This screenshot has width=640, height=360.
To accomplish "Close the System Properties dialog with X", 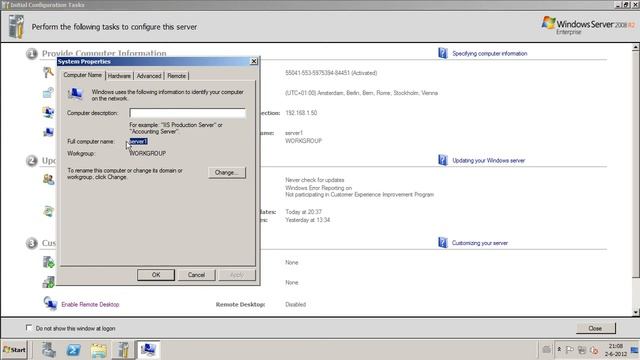I will [x=253, y=61].
